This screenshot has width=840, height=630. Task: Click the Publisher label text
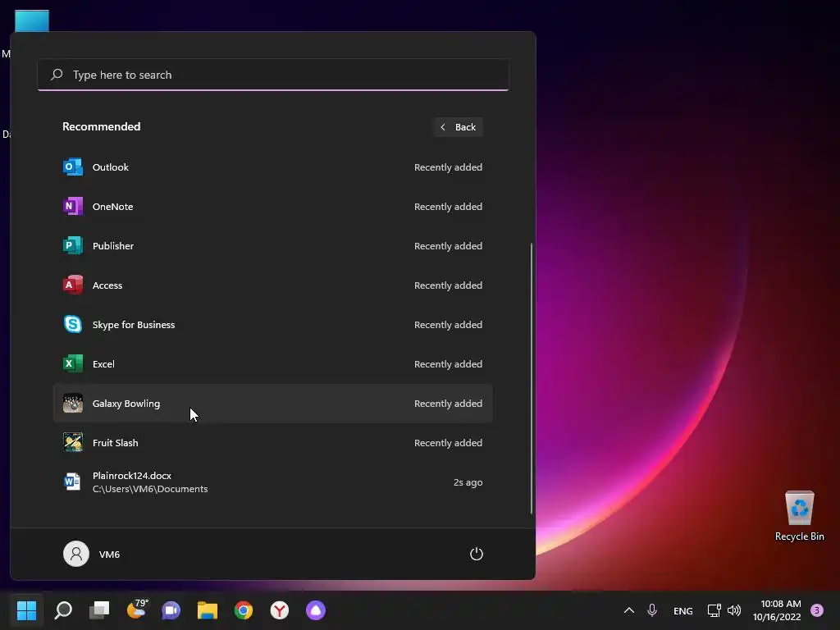(x=113, y=246)
